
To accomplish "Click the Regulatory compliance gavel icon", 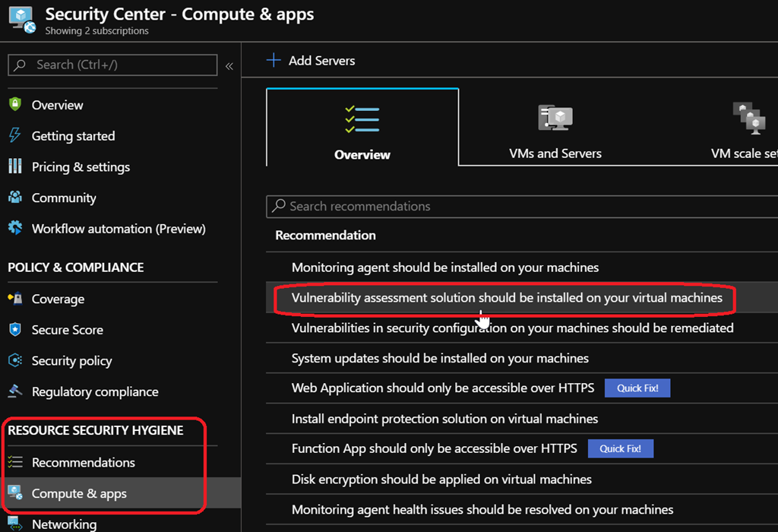I will click(x=15, y=391).
